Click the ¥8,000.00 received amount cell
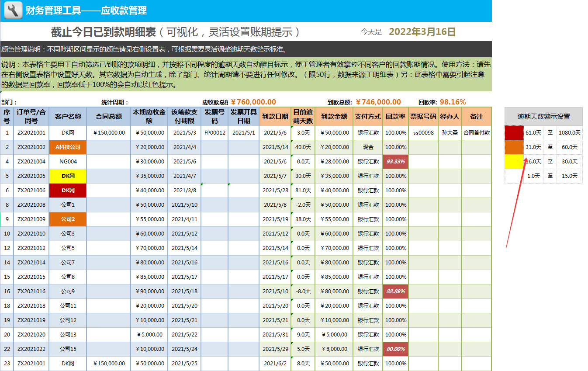The width and height of the screenshot is (588, 371). pos(334,349)
